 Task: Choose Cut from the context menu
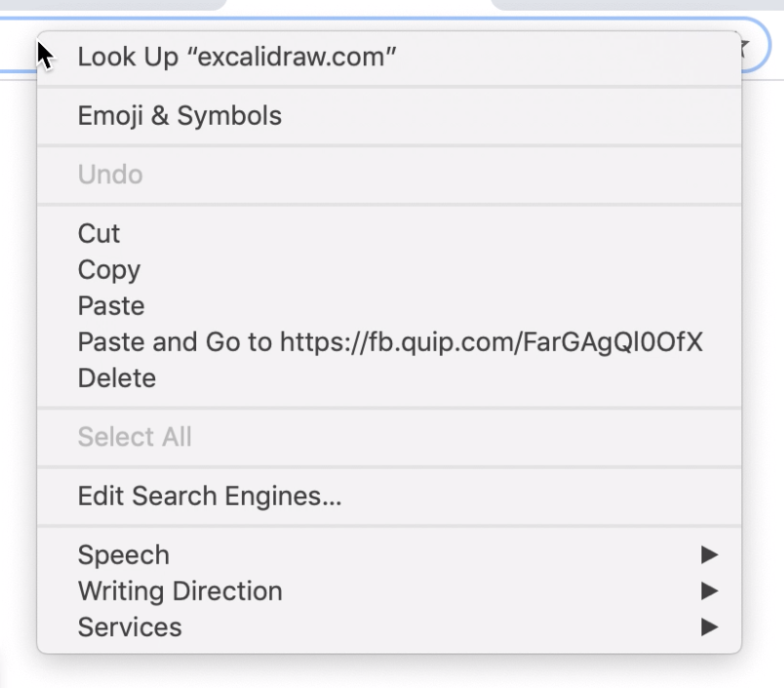[98, 233]
